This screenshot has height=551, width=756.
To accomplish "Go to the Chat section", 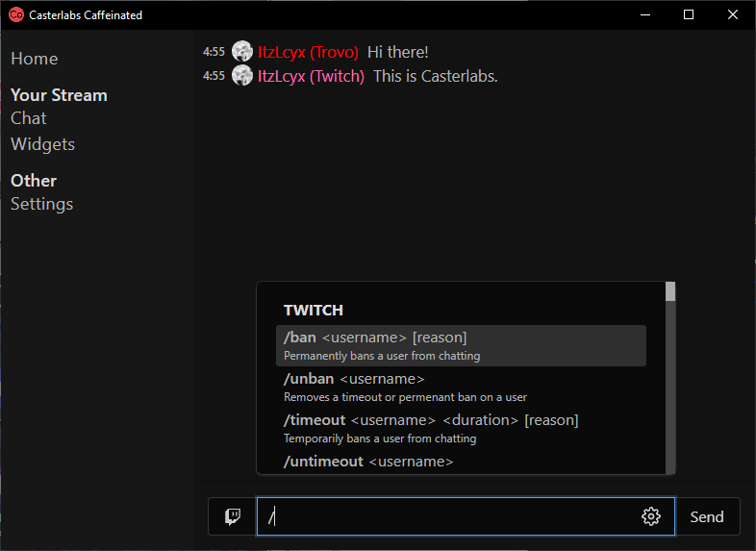I will (29, 118).
